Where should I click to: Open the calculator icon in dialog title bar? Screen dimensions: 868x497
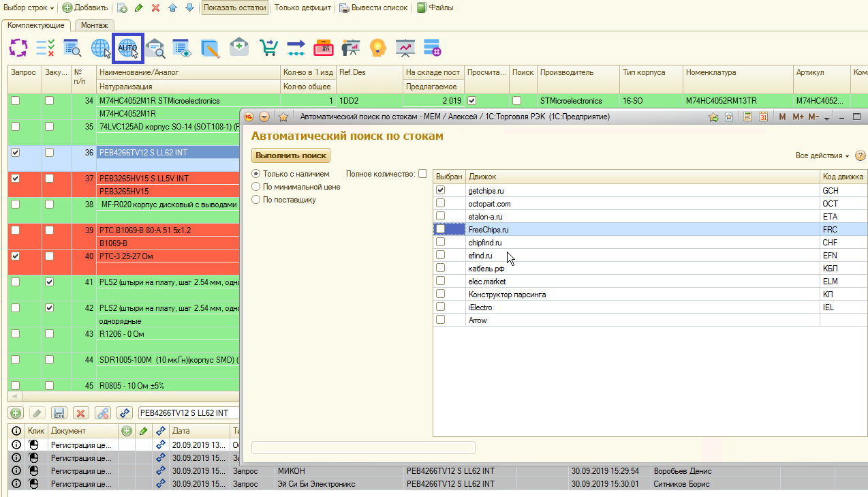click(x=747, y=117)
